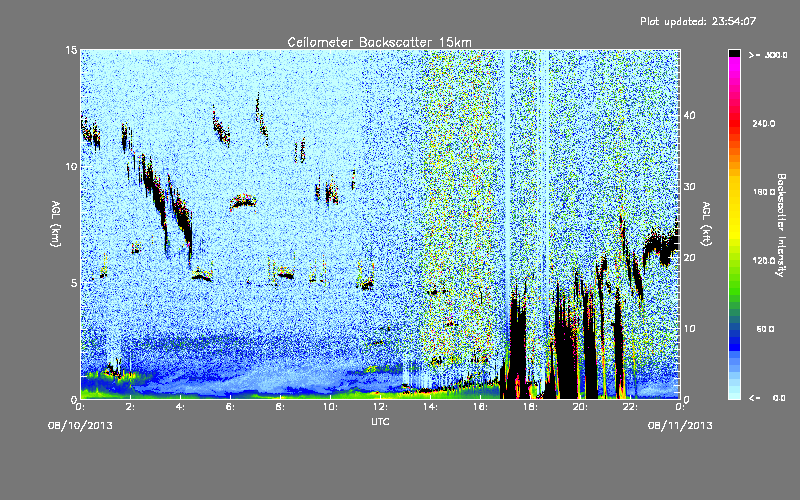Click the '20:' hour tick label
The image size is (800, 500).
(580, 407)
